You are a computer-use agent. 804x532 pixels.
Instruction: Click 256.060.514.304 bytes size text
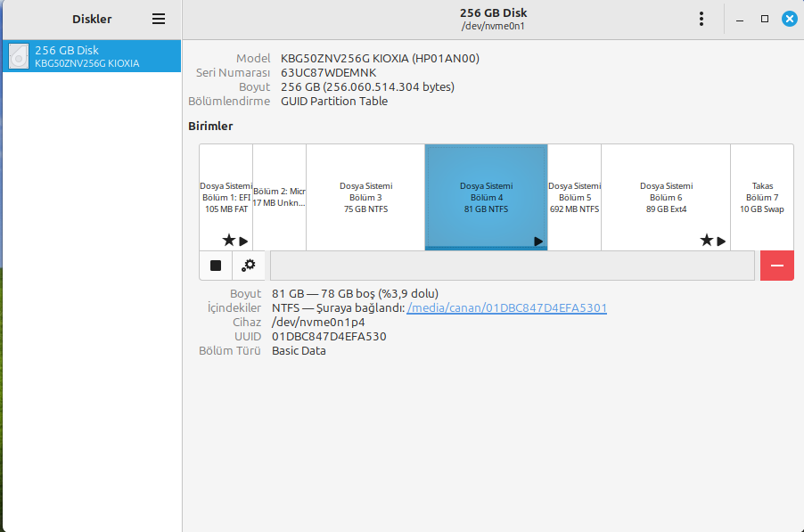(388, 87)
